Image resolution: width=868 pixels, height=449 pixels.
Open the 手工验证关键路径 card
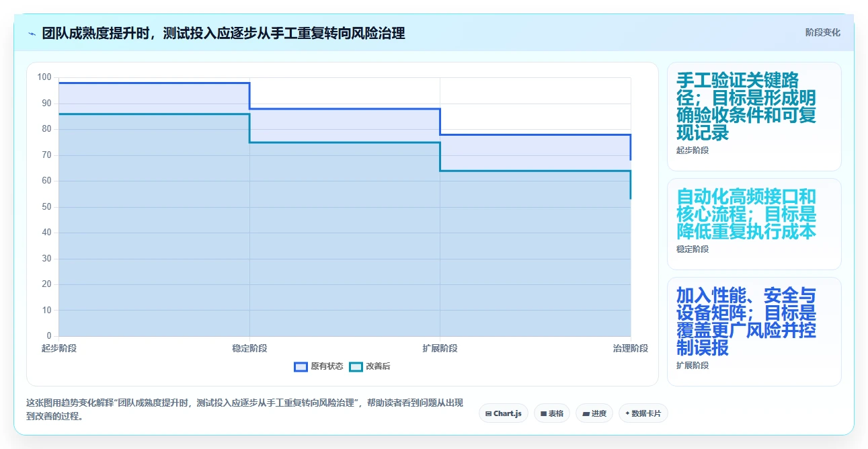coord(754,116)
